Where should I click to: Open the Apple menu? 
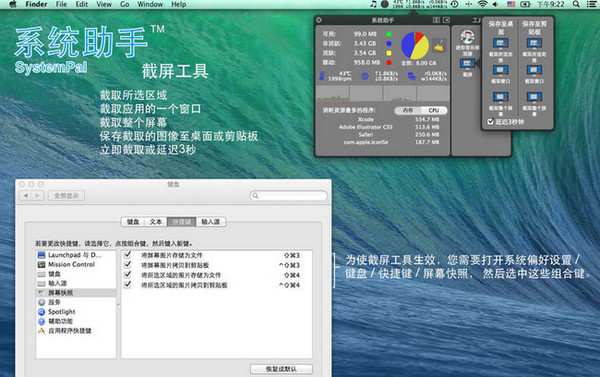pyautogui.click(x=13, y=4)
